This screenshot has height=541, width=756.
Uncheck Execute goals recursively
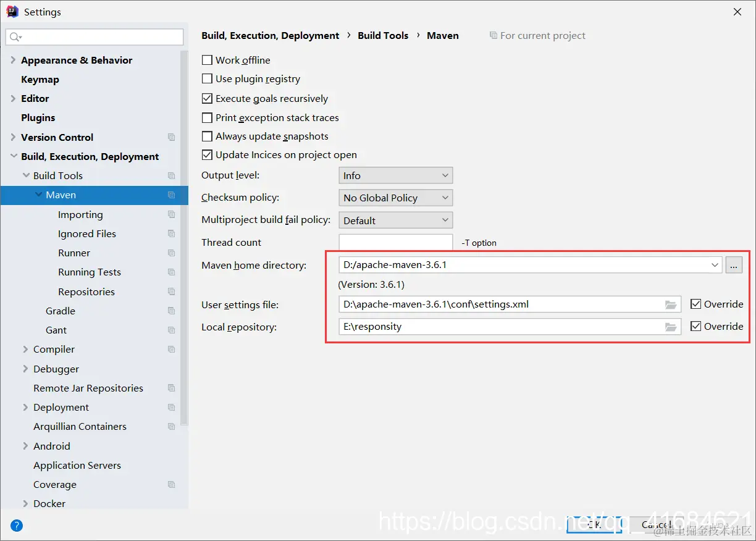coord(208,98)
